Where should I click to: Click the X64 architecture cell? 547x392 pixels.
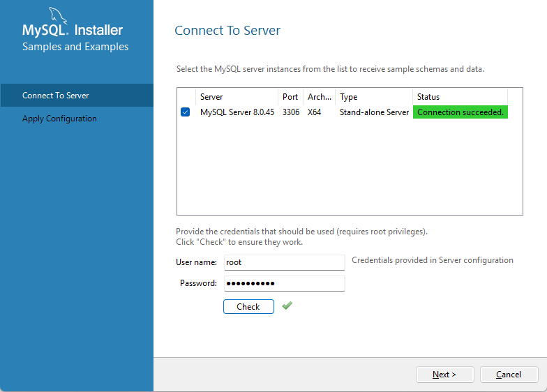(x=314, y=112)
